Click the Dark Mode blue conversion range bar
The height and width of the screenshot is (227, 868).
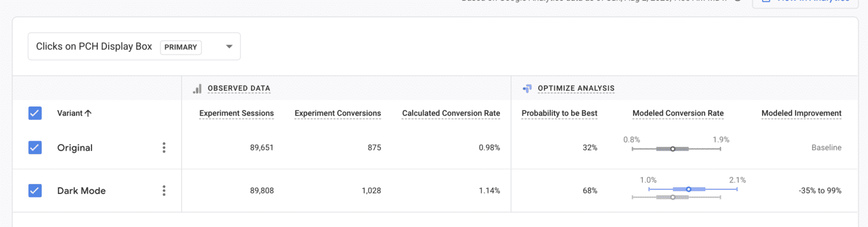click(693, 189)
